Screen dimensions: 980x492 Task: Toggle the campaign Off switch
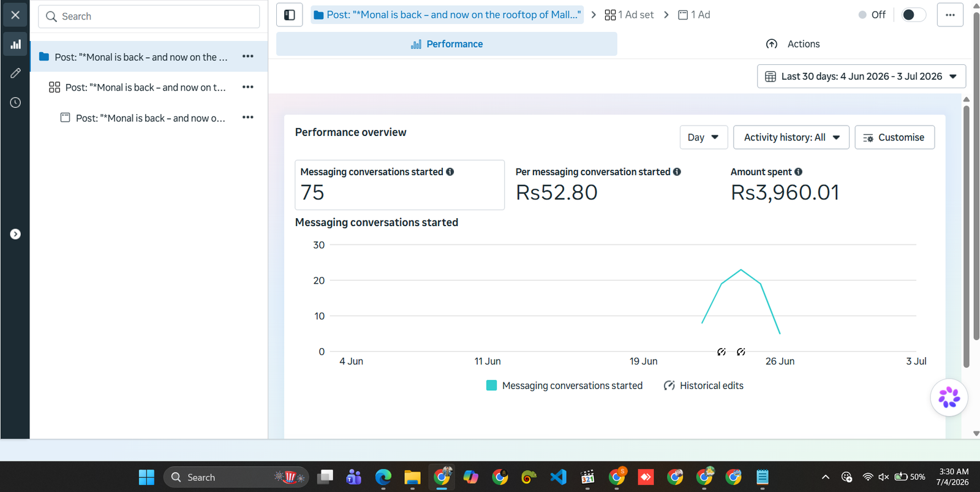(913, 15)
